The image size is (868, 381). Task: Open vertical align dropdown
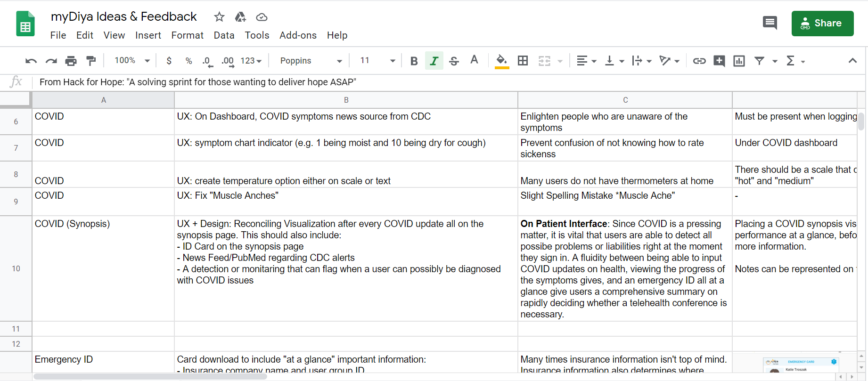point(614,61)
